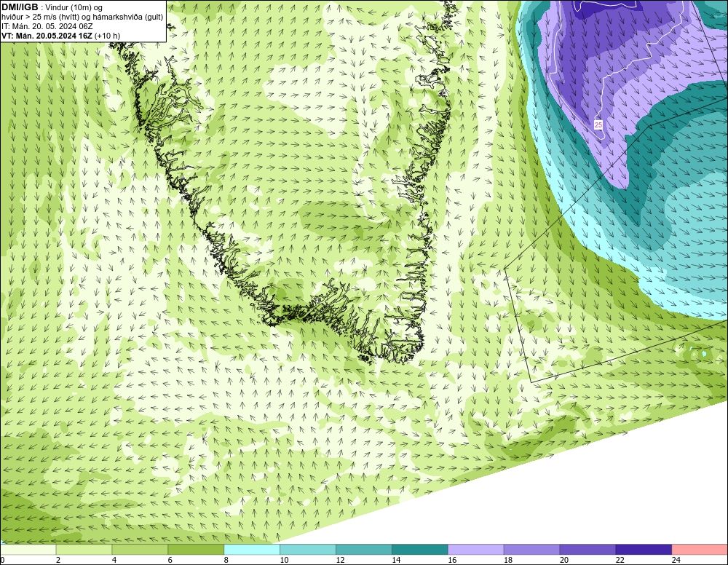Select the green 4–6 m/s legend swatch
Screen dimensions: 728x565
pos(140,550)
